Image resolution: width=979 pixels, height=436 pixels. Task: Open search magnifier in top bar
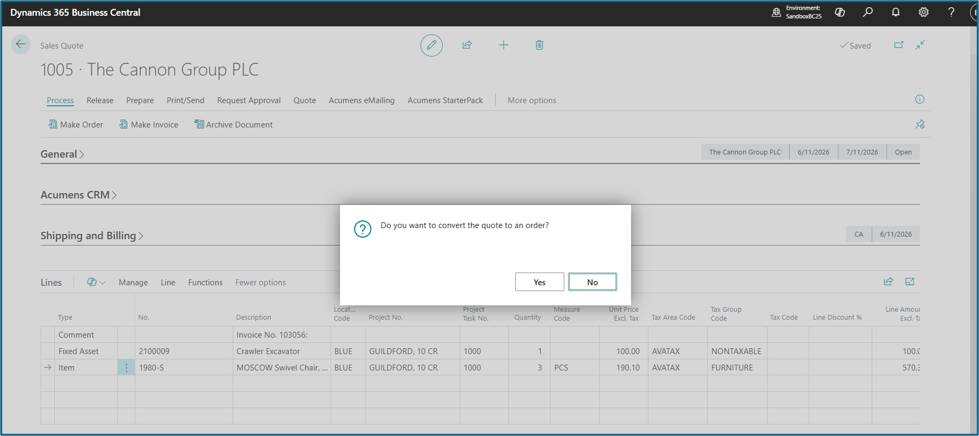868,12
